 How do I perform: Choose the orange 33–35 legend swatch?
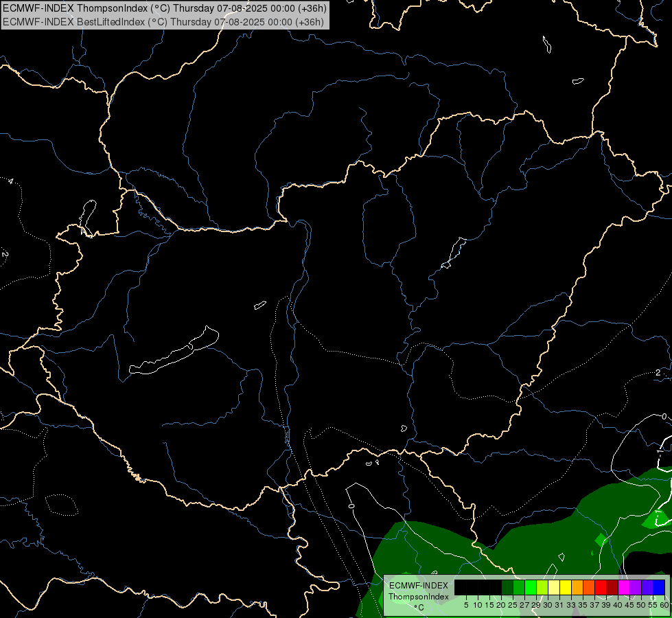(577, 588)
